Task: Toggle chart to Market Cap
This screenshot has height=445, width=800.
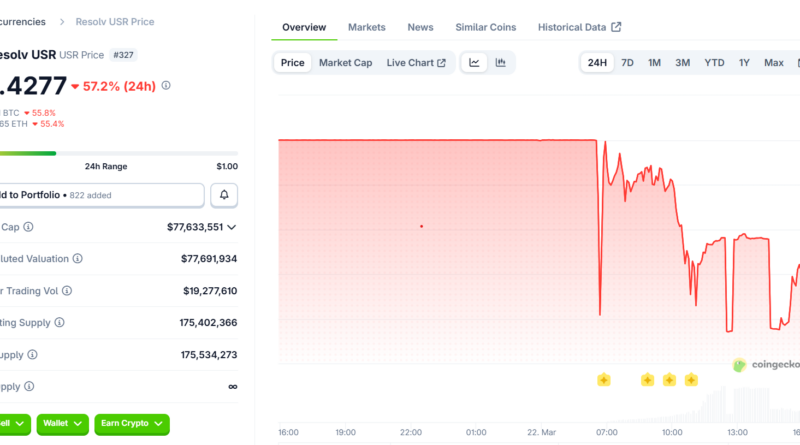Action: coord(345,63)
